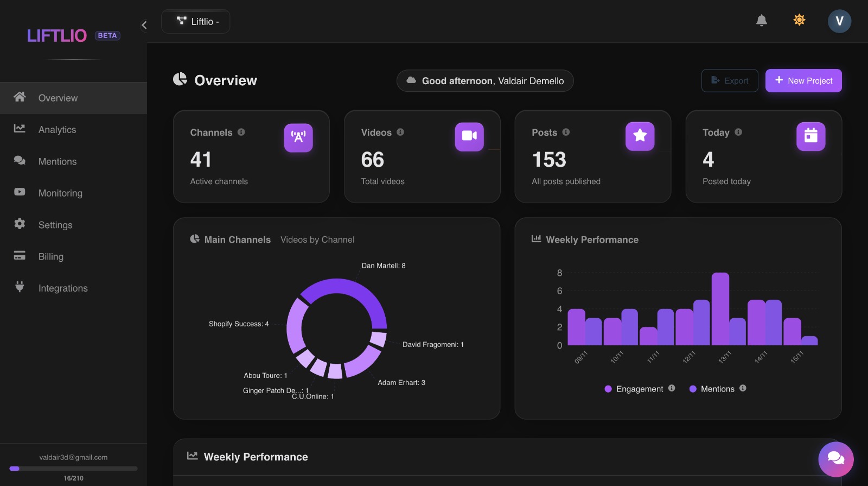
Task: Click the Export button
Action: [x=729, y=81]
